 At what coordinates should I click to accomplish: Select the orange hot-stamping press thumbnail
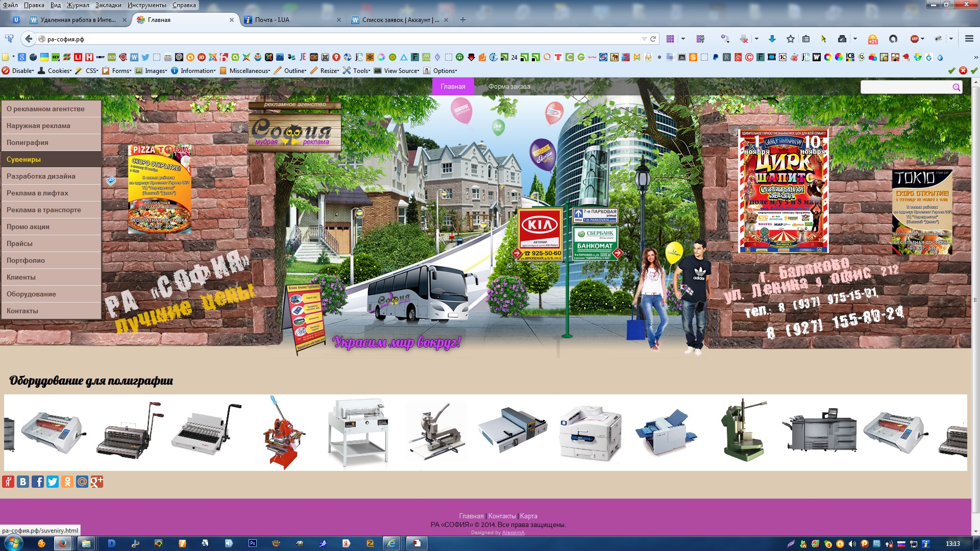point(283,433)
